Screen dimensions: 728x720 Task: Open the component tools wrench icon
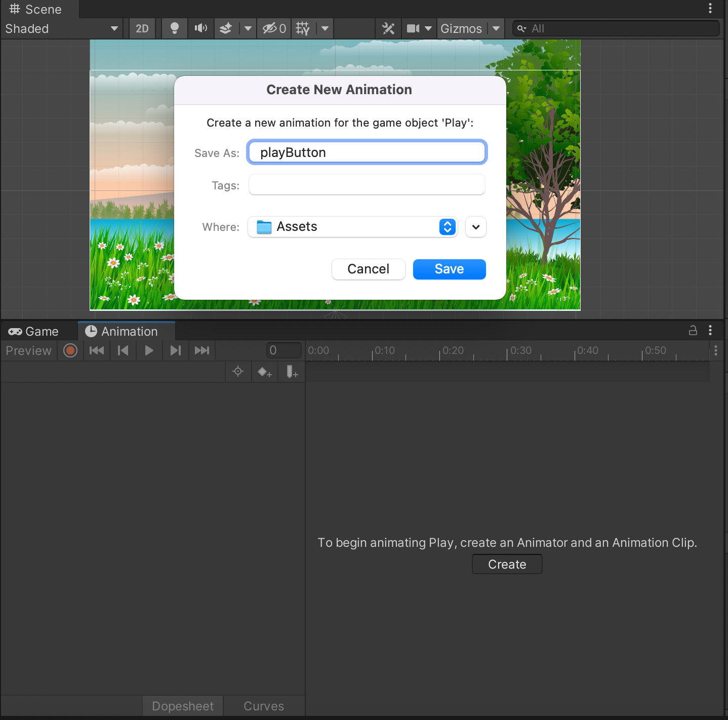[x=388, y=28]
